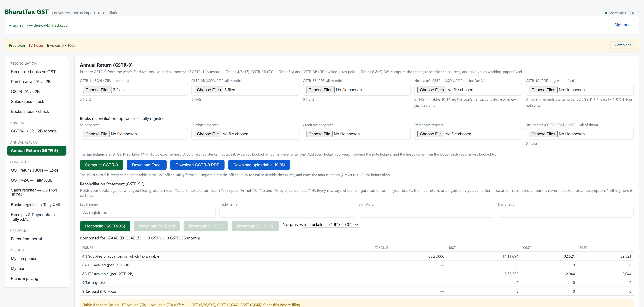Click the IGST column header

(x=452, y=248)
